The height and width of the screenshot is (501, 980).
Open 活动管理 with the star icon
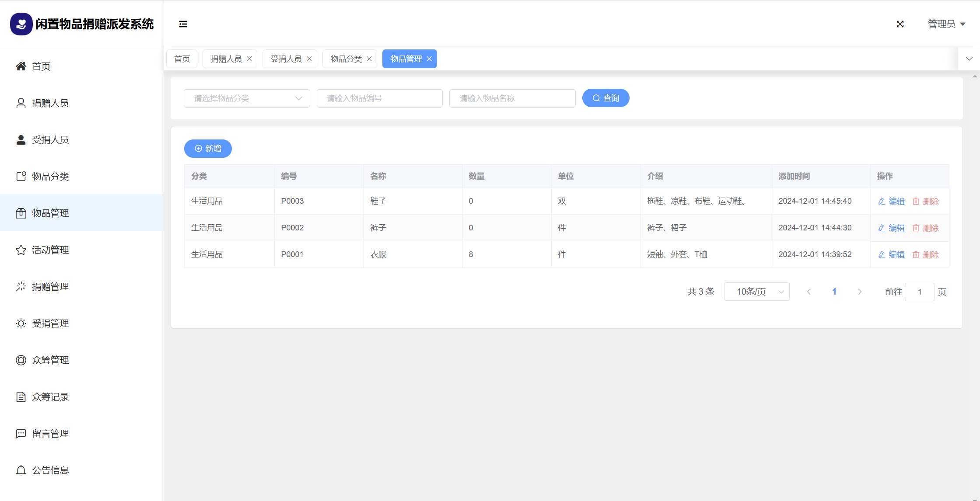21,250
